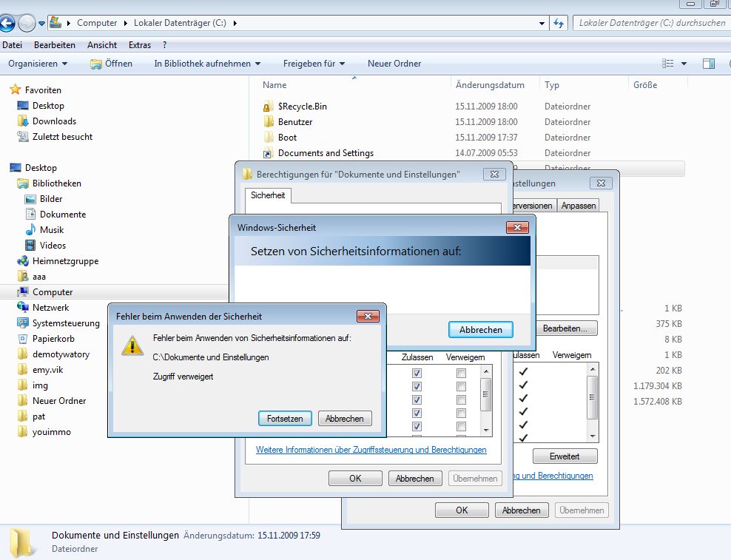Tick second Verweigern checkbox in permissions list
This screenshot has height=560, width=731.
click(461, 387)
